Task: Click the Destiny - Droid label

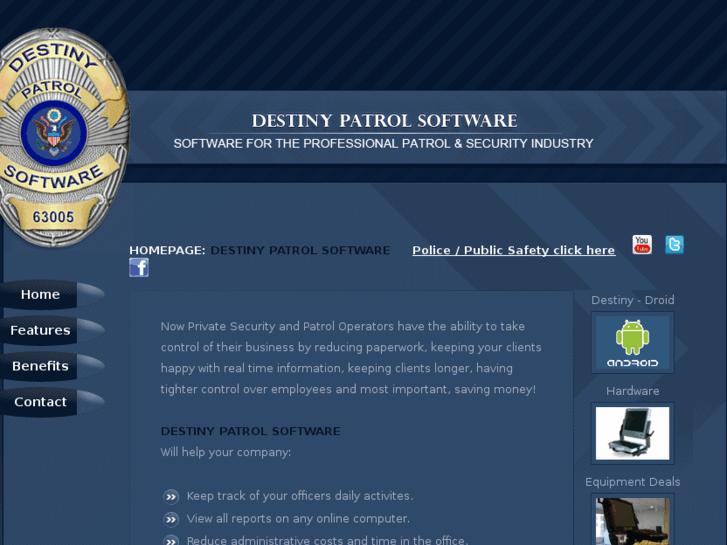Action: 632,300
